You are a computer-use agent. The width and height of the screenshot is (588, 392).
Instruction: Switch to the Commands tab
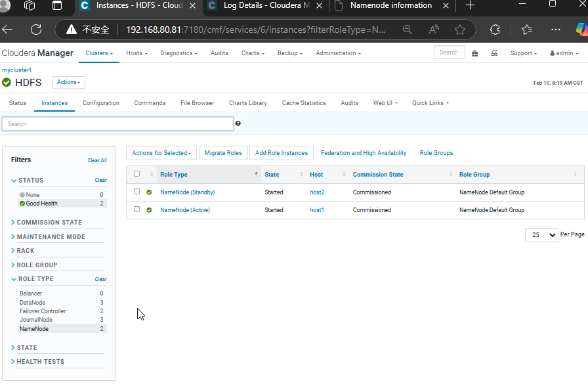pos(150,103)
